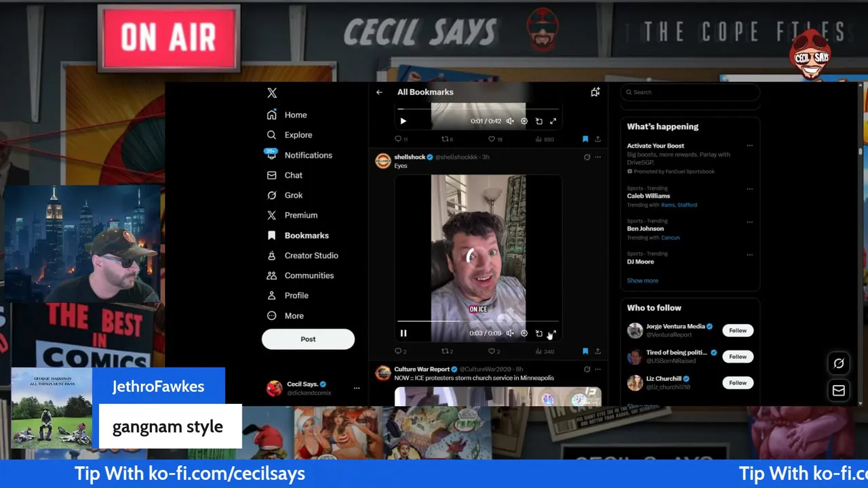Click the floating Grok button on the page
This screenshot has height=488, width=868.
pyautogui.click(x=839, y=363)
